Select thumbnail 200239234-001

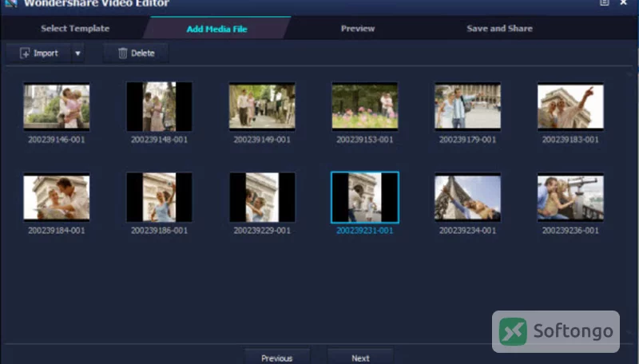pos(467,197)
